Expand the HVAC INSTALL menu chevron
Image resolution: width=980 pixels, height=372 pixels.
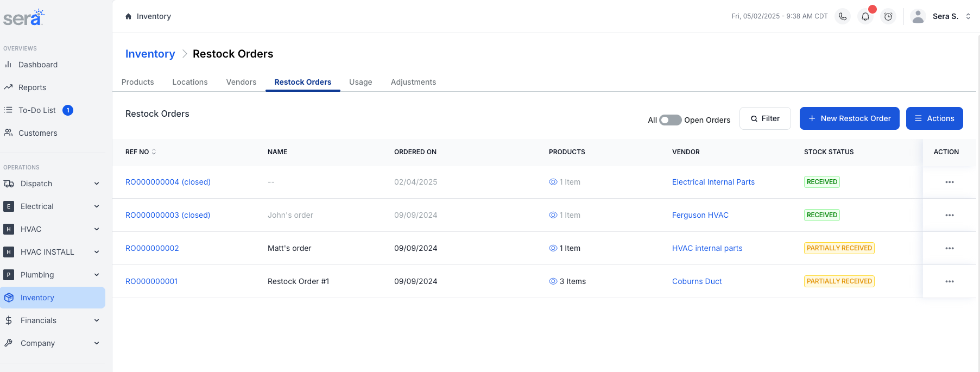97,252
